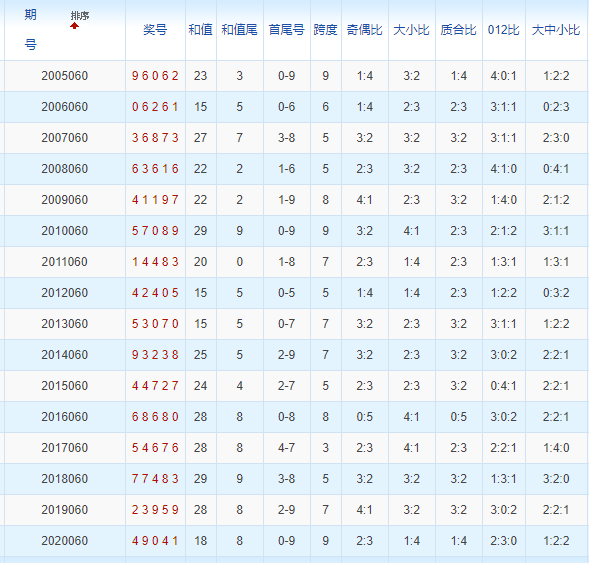Select period number 2006060
Screen dimensions: 589x563
(65, 107)
